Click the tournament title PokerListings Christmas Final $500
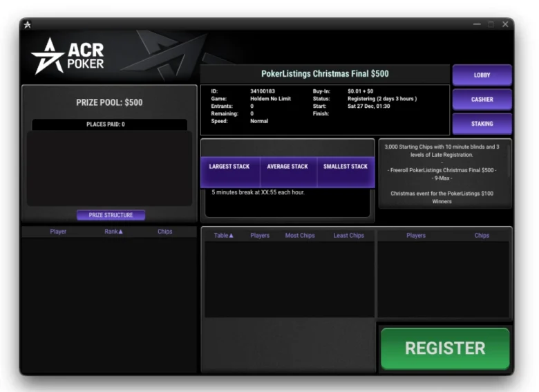 point(325,73)
